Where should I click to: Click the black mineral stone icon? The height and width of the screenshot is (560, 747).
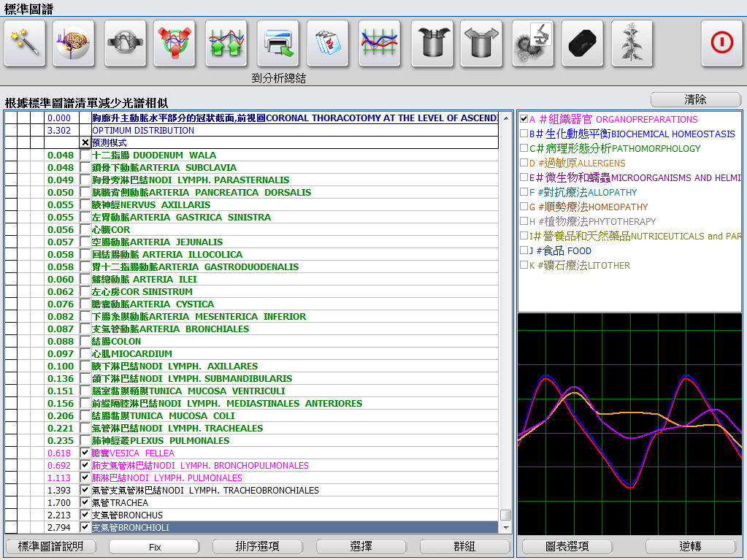(x=582, y=42)
